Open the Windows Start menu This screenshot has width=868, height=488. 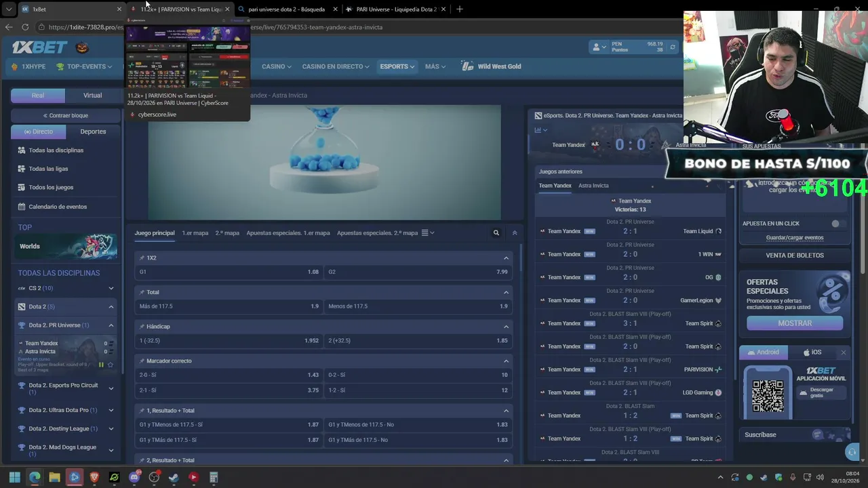coord(14,477)
